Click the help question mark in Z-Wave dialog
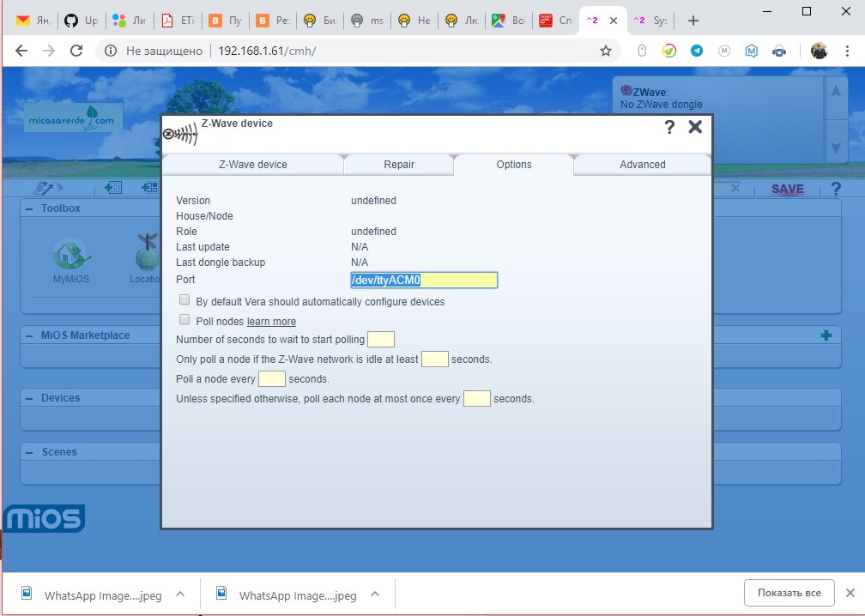The image size is (865, 616). pos(669,127)
